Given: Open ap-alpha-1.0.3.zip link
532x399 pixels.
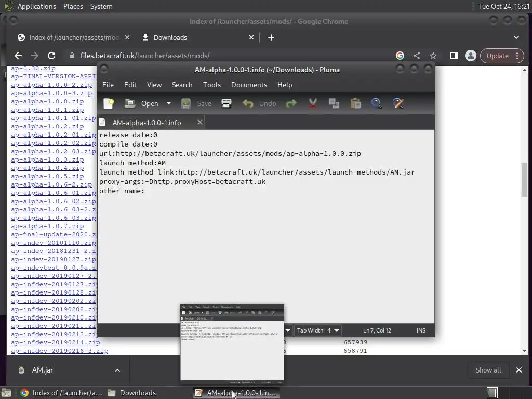Looking at the screenshot, I should tap(47, 159).
